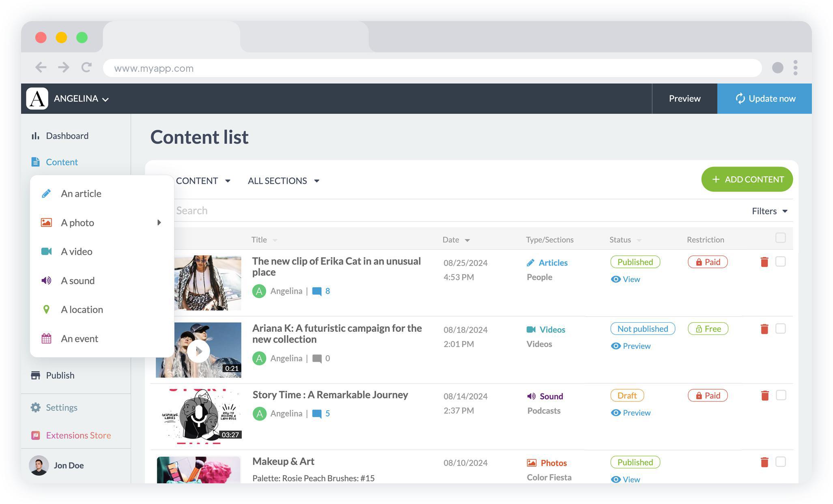Click the location content type icon
833x504 pixels.
(46, 309)
